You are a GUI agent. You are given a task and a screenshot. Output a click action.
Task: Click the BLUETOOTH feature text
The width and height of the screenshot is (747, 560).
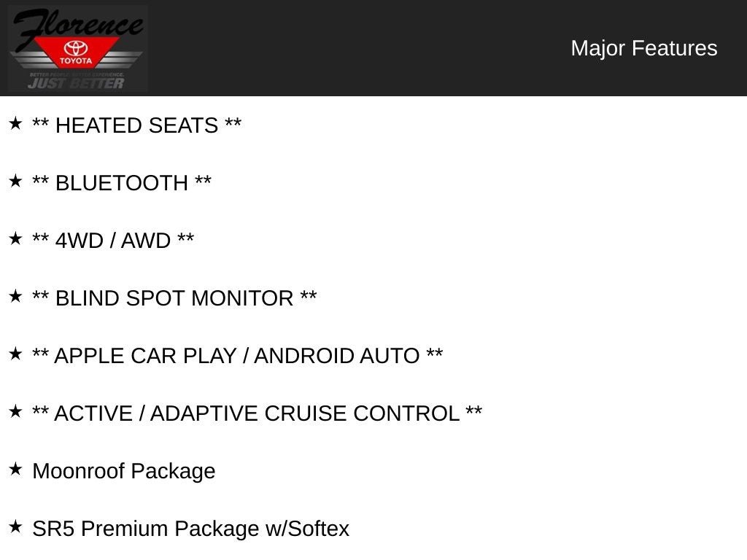coord(122,183)
